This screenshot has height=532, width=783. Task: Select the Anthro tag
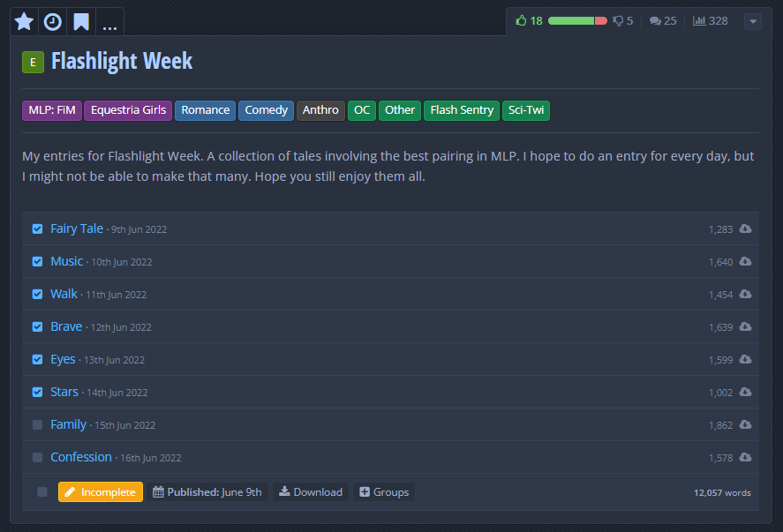[320, 110]
